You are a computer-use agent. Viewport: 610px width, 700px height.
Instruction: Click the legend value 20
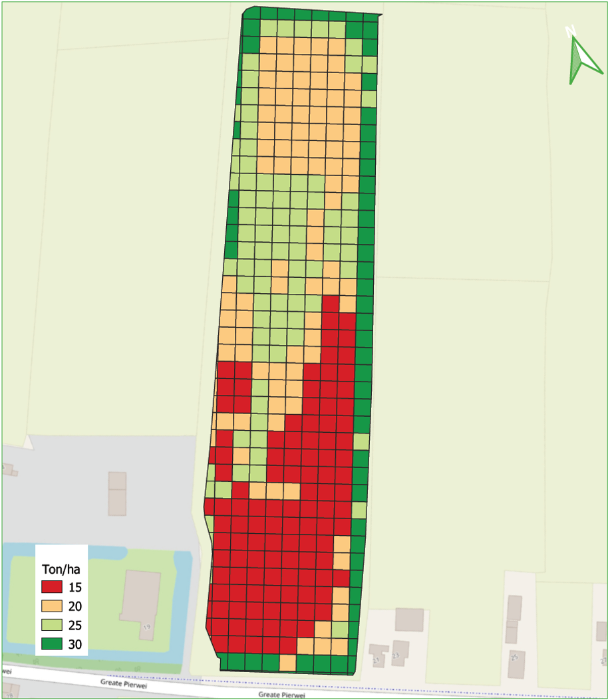75,606
